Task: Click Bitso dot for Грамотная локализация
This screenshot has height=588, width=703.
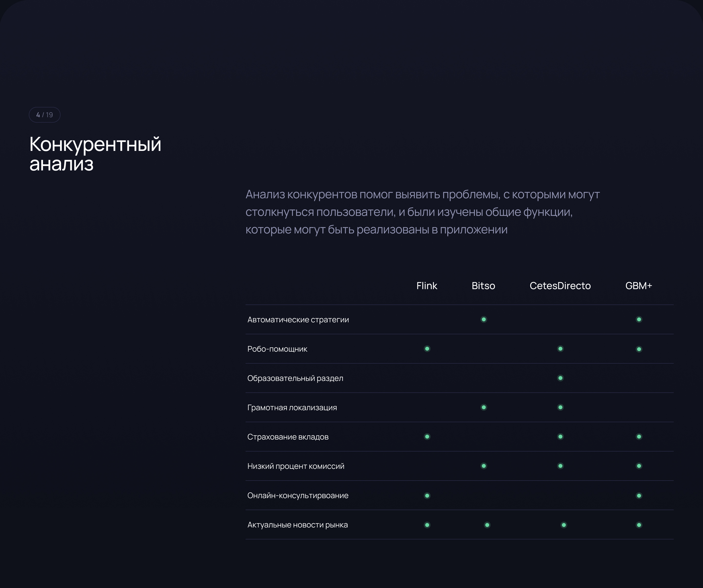Action: 484,408
